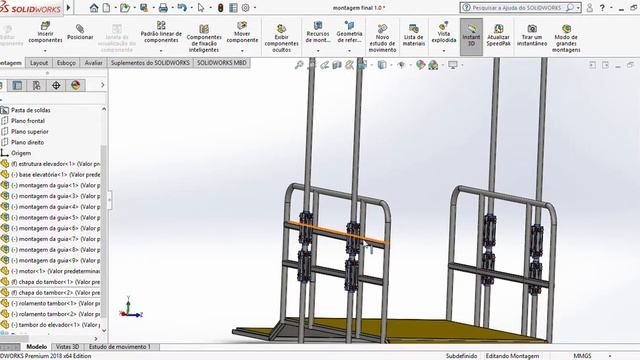Undo the last action
The height and width of the screenshot is (360, 640).
[x=182, y=8]
